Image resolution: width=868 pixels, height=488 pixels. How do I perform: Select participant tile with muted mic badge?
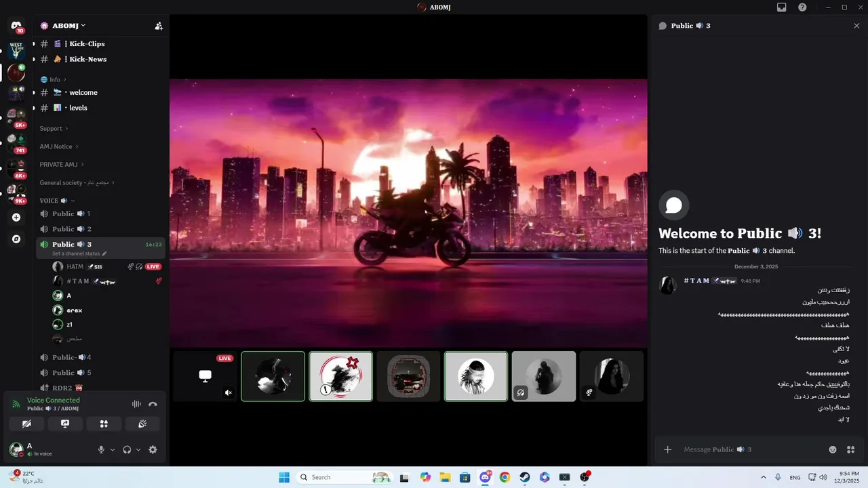click(612, 376)
